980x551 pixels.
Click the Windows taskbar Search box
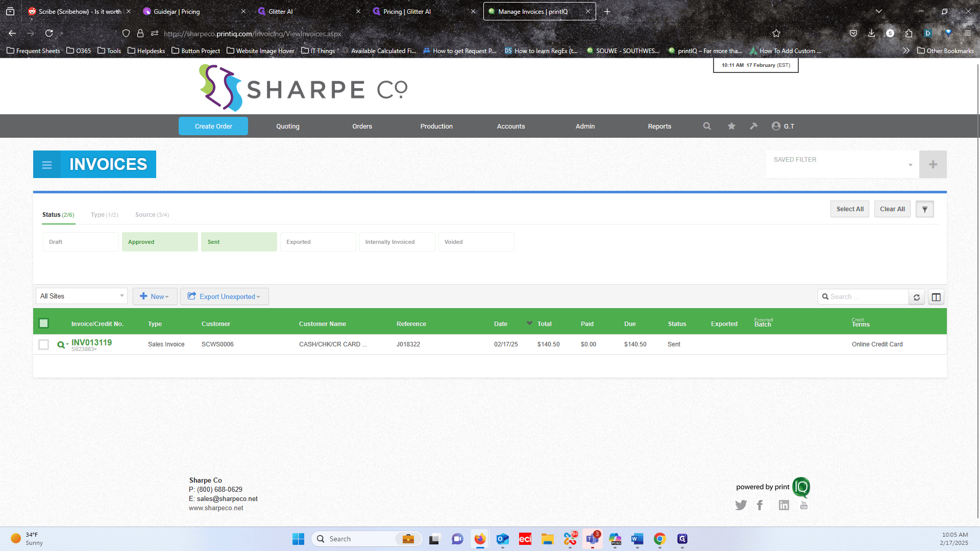tap(366, 539)
